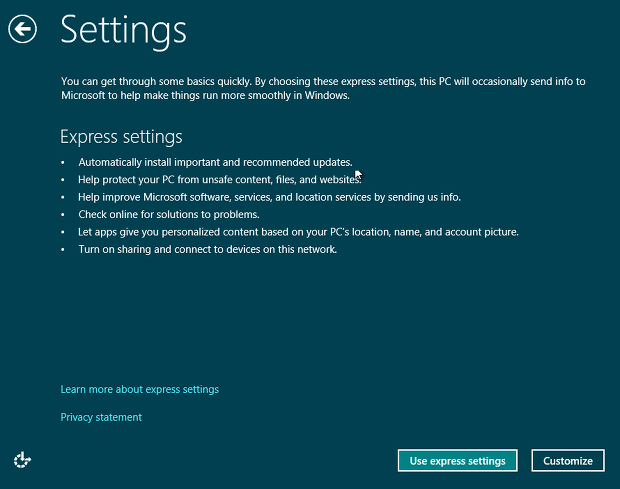620x489 pixels.
Task: Click the intro paragraph starting 'You can get through'
Action: pyautogui.click(x=323, y=88)
